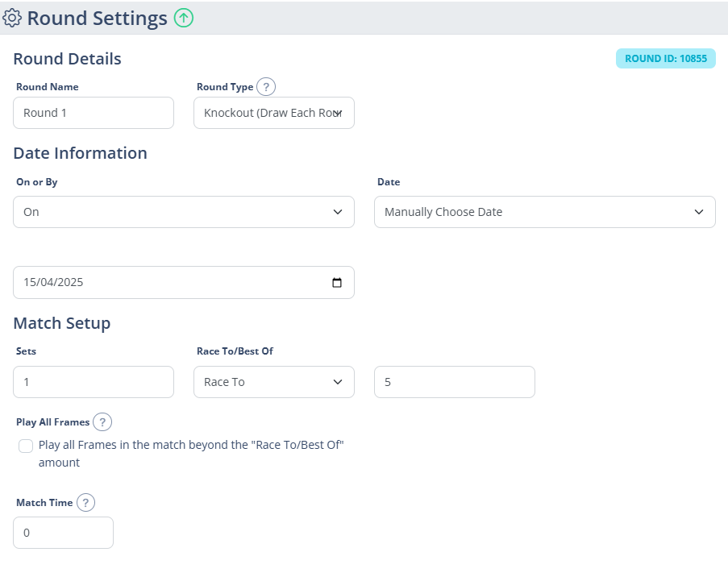
Task: Enable Play all Frames checkbox
Action: [x=26, y=446]
